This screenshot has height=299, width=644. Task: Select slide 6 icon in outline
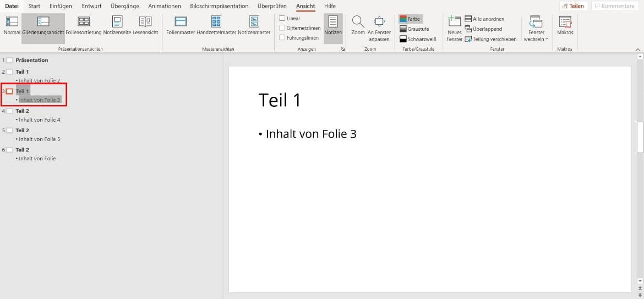click(10, 150)
